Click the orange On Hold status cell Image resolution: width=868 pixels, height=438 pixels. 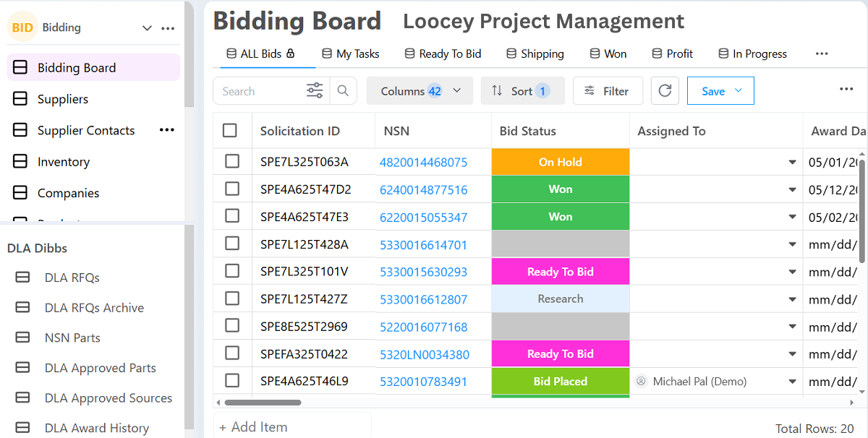click(x=560, y=162)
